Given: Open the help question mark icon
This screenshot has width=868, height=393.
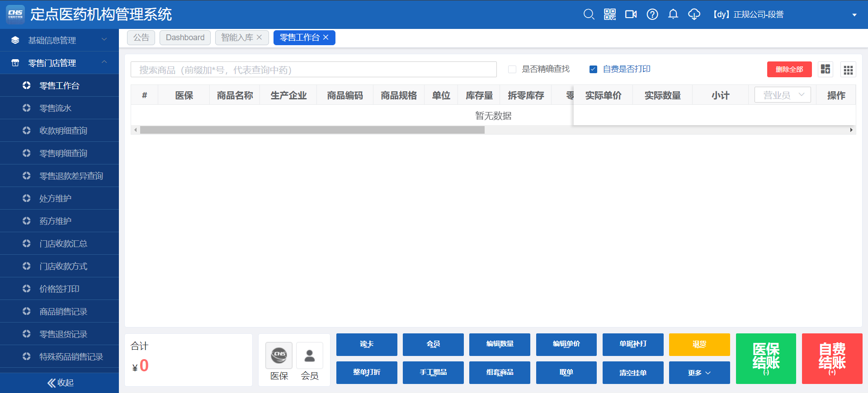Looking at the screenshot, I should 652,14.
